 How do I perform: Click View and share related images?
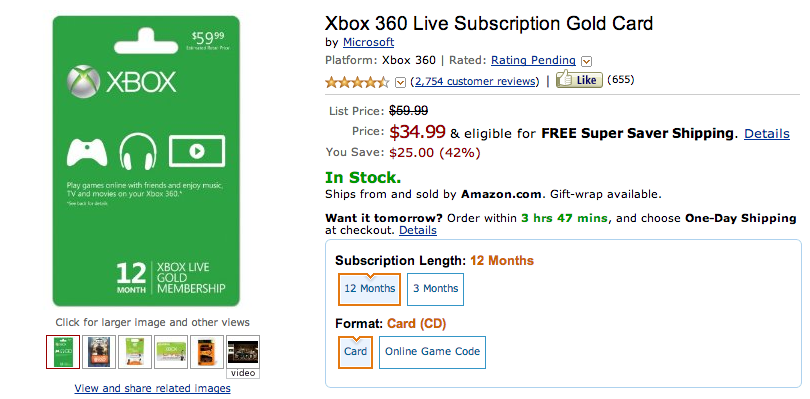click(x=152, y=388)
